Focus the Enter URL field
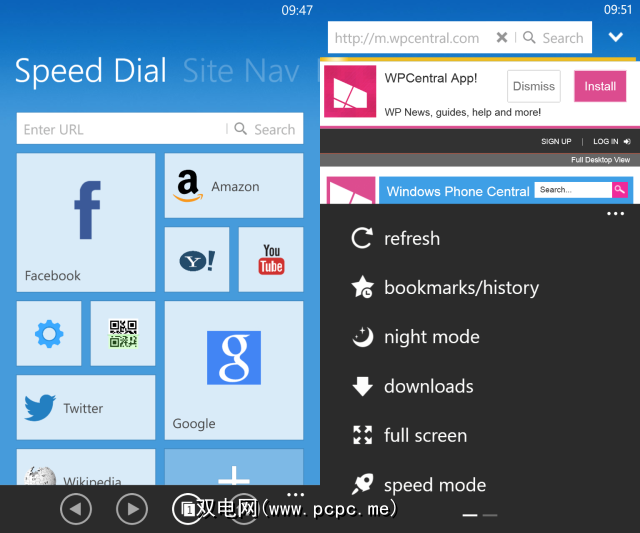Image resolution: width=640 pixels, height=533 pixels. point(121,129)
